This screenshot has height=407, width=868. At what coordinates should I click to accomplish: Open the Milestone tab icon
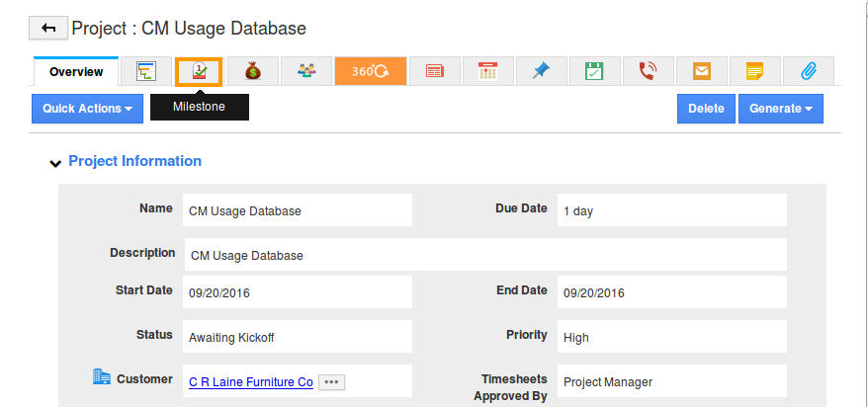199,71
